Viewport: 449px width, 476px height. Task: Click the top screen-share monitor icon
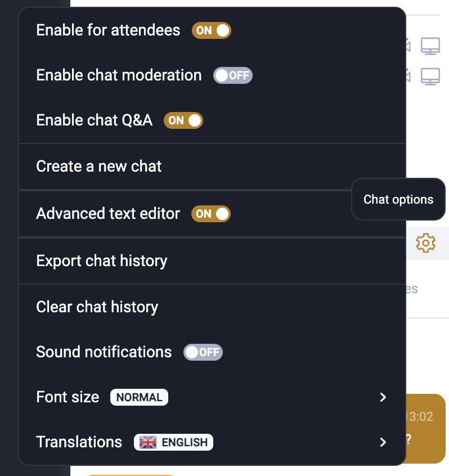click(430, 46)
